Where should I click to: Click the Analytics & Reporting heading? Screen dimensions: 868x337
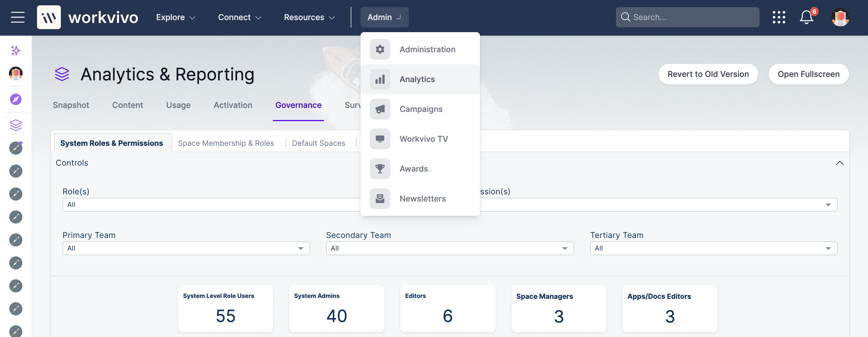click(x=167, y=74)
